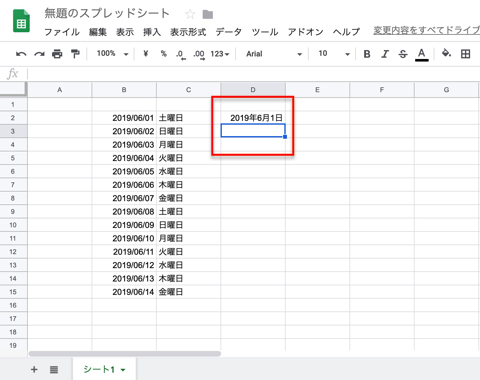
Task: Activate the paint format tool
Action: (75, 54)
